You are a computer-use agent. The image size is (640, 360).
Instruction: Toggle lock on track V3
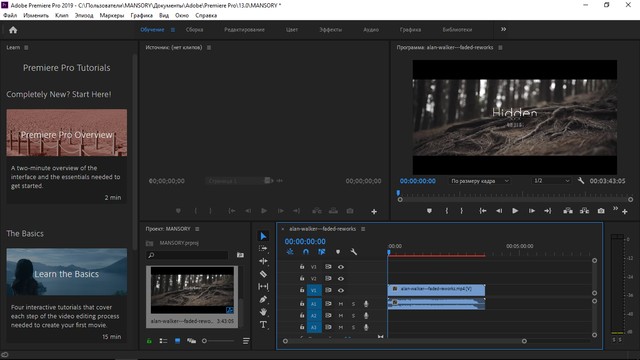click(x=302, y=267)
